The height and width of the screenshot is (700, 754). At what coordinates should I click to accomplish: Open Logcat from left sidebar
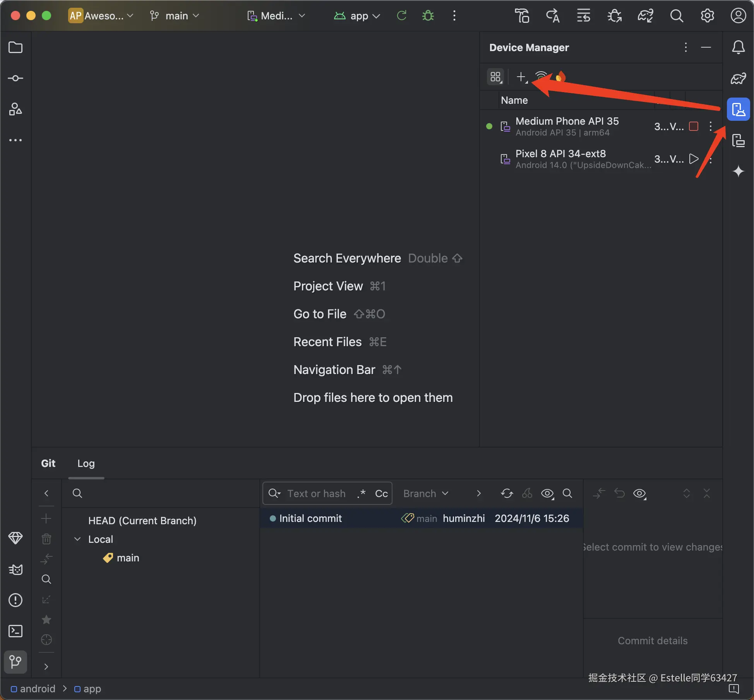point(15,570)
